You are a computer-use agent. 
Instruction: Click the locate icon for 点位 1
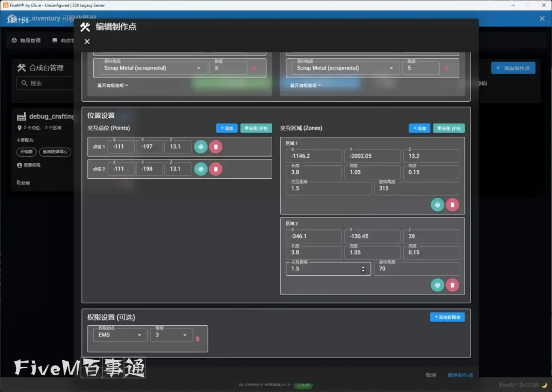pos(201,147)
